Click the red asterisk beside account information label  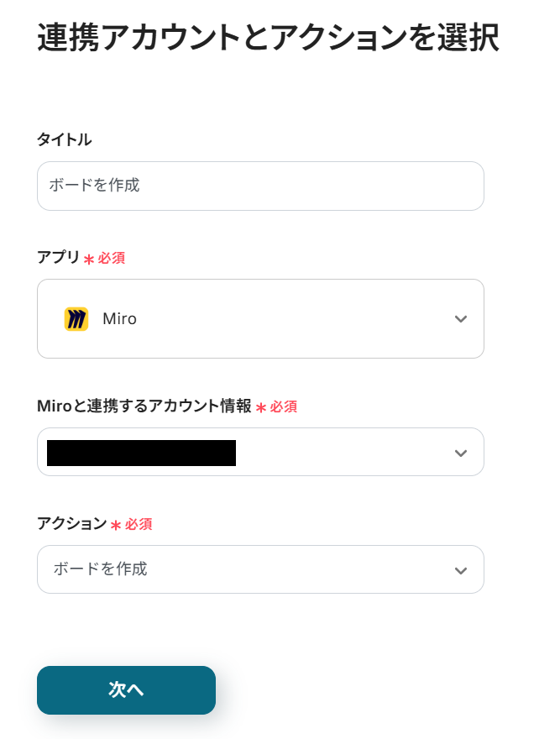pyautogui.click(x=261, y=408)
